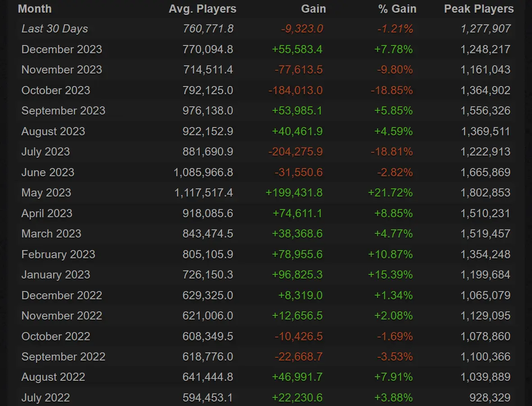
Task: Click peak players value 928,329
Action: coord(490,397)
